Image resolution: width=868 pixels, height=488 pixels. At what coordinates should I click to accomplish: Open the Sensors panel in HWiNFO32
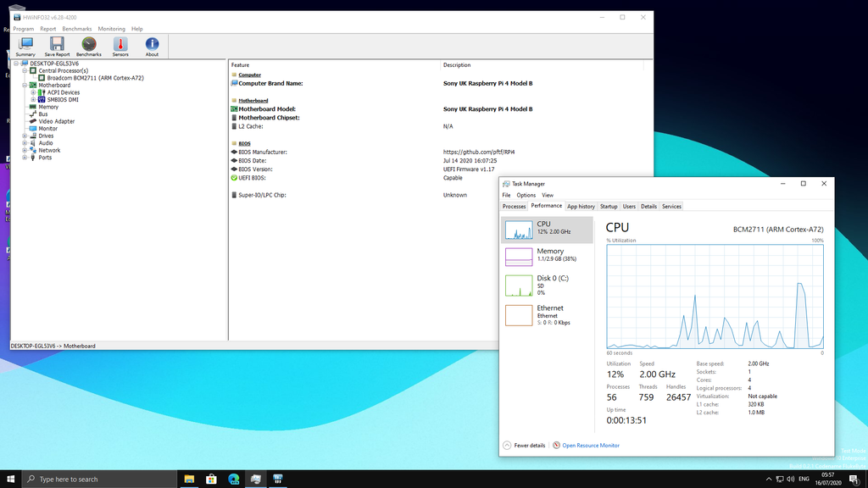pos(120,46)
